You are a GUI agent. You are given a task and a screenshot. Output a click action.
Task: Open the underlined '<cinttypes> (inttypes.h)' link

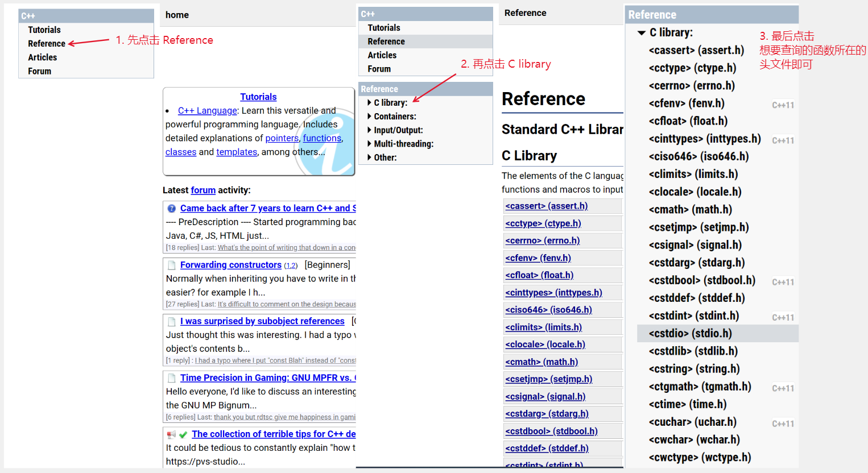pyautogui.click(x=553, y=292)
